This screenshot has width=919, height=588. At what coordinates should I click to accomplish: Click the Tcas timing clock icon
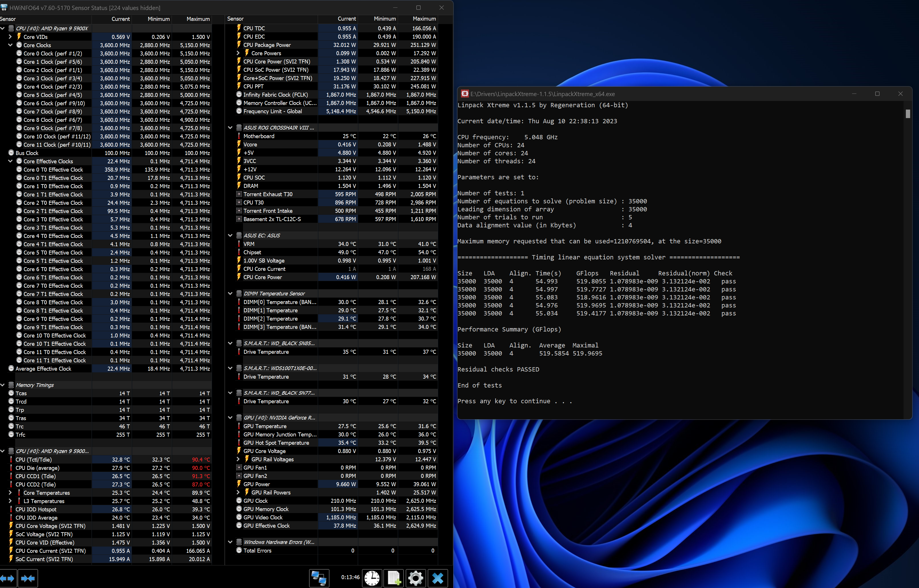click(x=11, y=393)
